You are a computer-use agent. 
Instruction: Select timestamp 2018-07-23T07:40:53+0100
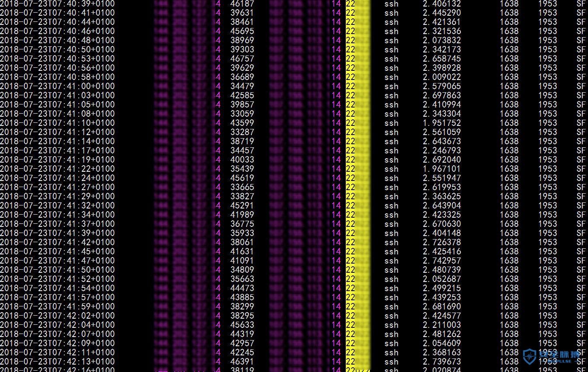coord(57,59)
